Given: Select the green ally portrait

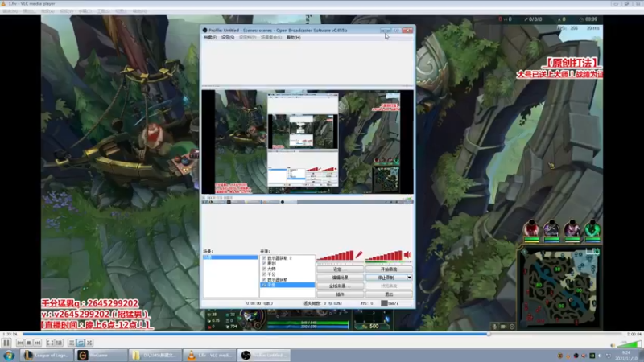Looking at the screenshot, I should [x=592, y=228].
